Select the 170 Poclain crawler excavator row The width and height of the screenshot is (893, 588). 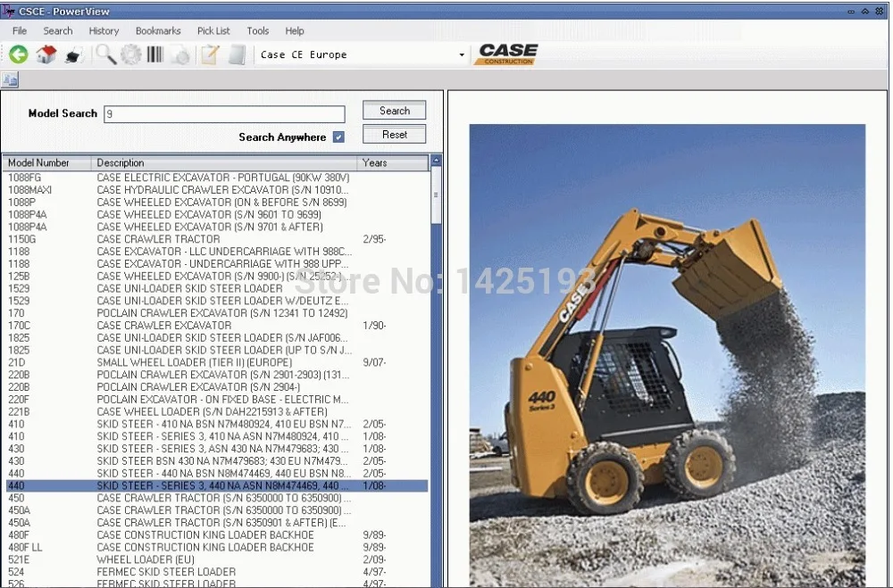[216, 313]
